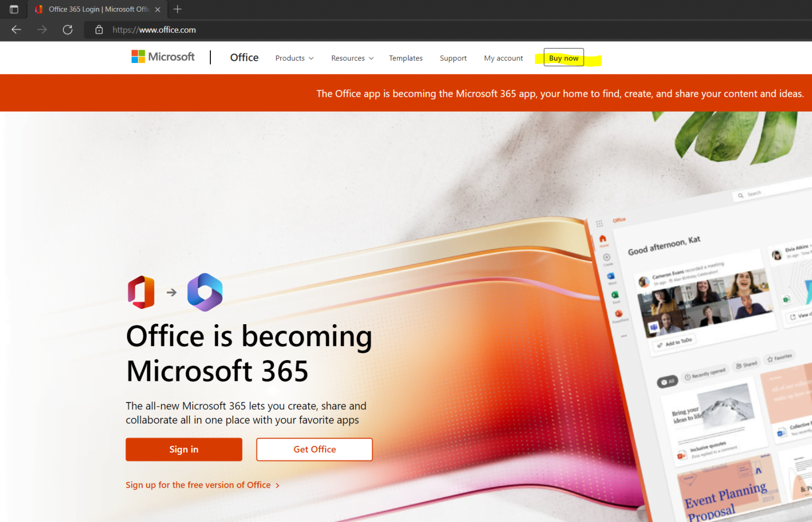This screenshot has height=522, width=812.
Task: Expand the ellipsis menu below PowerPoint
Action: (624, 336)
